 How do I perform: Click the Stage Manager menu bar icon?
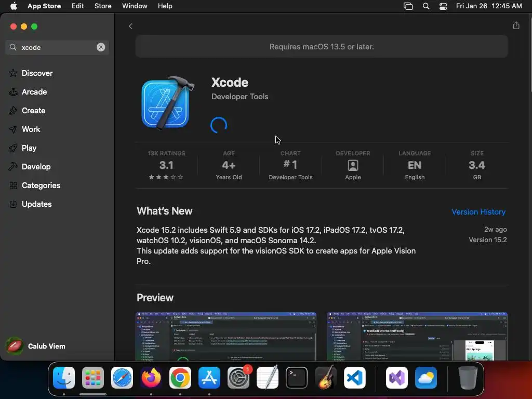[408, 6]
